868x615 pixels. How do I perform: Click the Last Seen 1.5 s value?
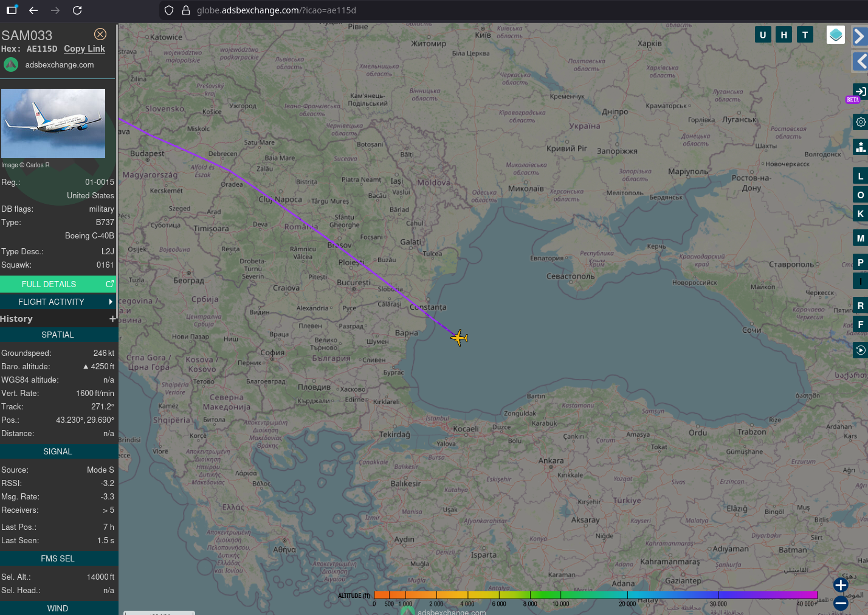coord(106,540)
